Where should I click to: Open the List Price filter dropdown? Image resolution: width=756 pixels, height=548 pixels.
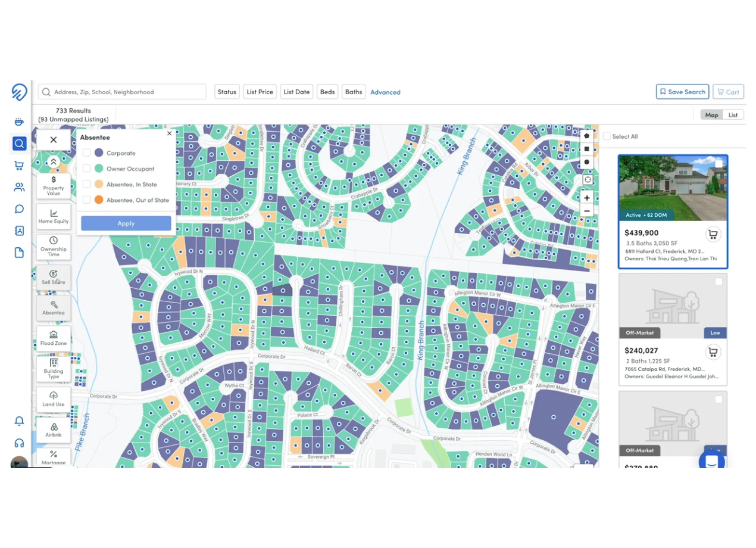coord(260,92)
